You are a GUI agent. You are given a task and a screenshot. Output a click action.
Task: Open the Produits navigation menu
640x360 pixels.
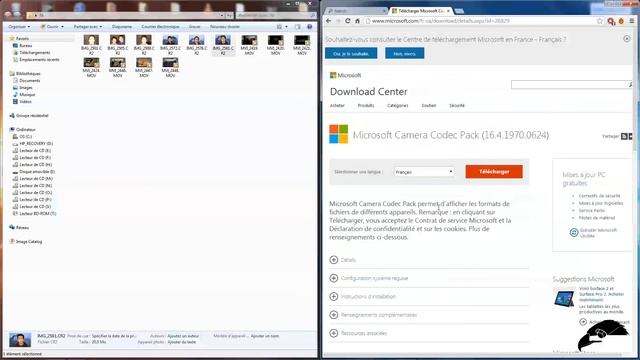click(x=366, y=105)
